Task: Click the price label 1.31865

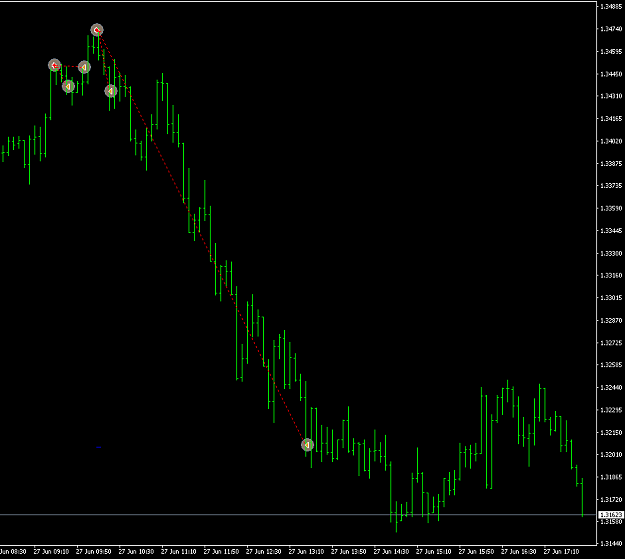Action: point(611,477)
